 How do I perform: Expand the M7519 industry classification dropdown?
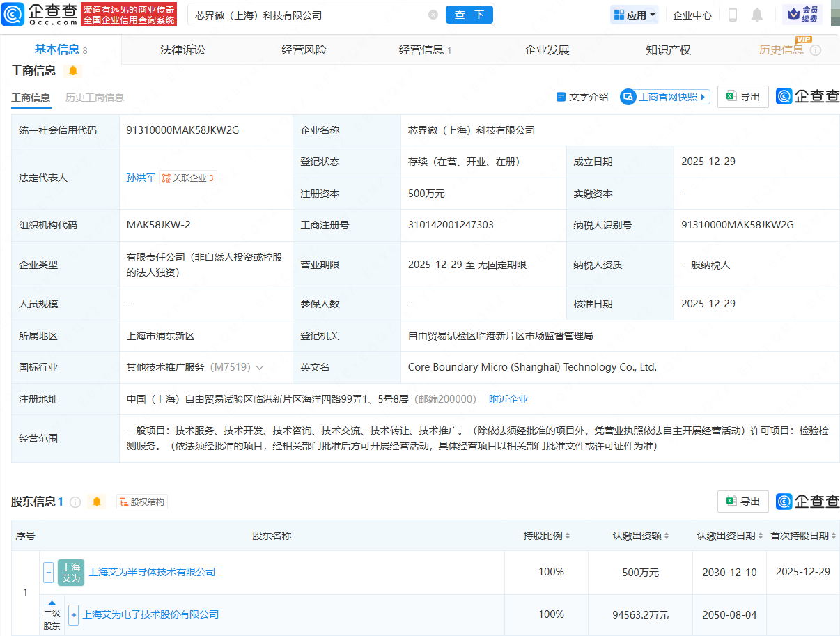(260, 367)
